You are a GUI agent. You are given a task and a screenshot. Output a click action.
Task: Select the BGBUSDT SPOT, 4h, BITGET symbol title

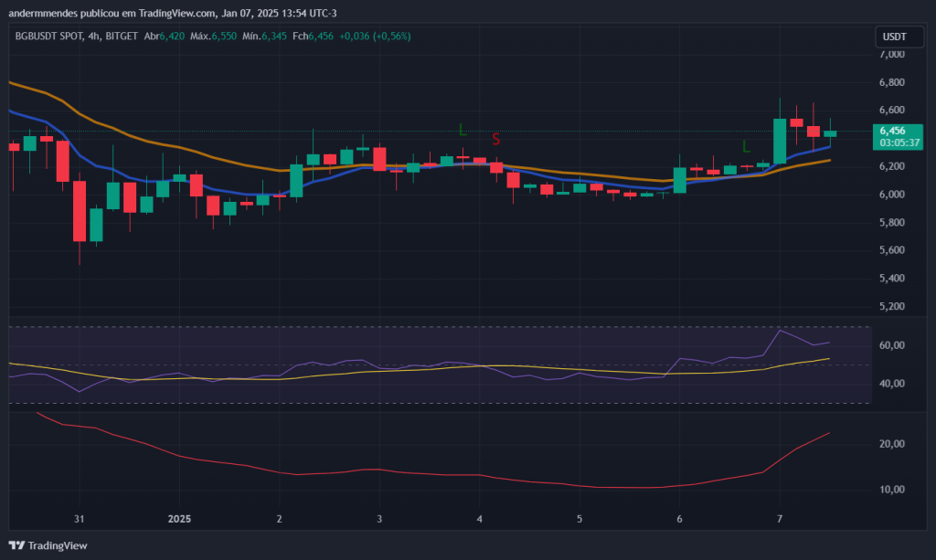click(77, 37)
